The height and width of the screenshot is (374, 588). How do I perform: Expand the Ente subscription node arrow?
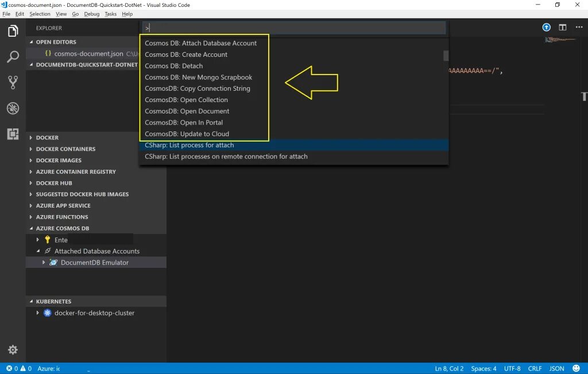tap(37, 239)
